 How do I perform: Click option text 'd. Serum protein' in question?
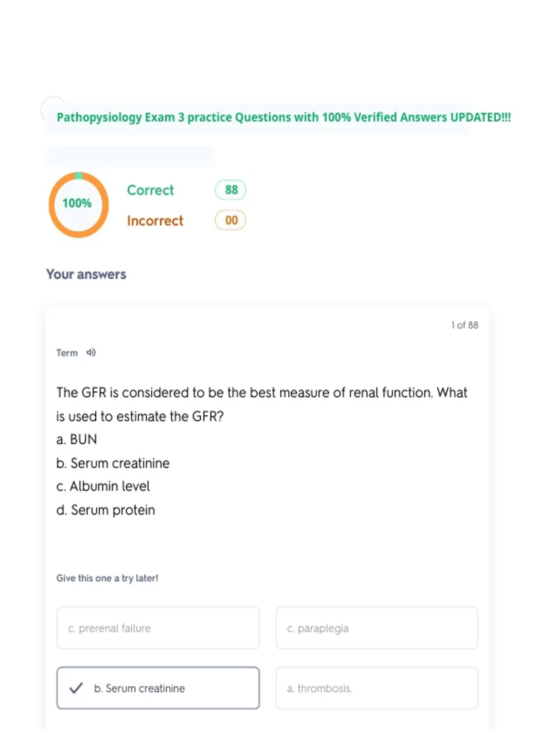(106, 510)
